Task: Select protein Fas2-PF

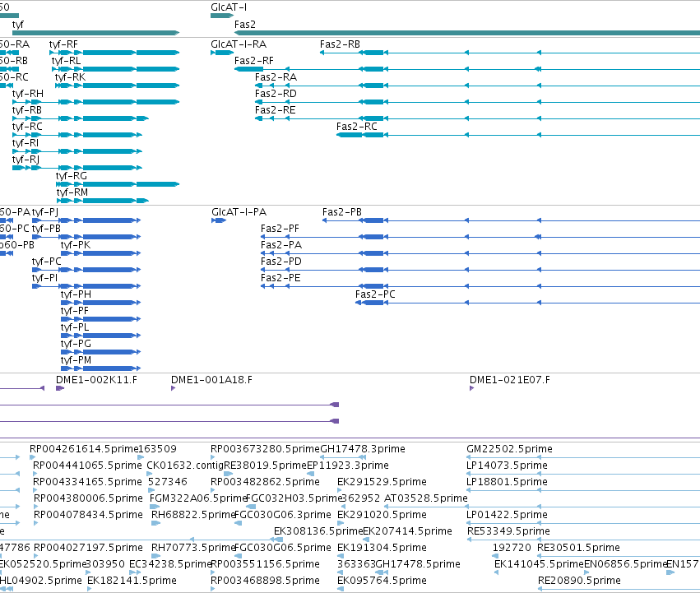Action: coord(480,237)
